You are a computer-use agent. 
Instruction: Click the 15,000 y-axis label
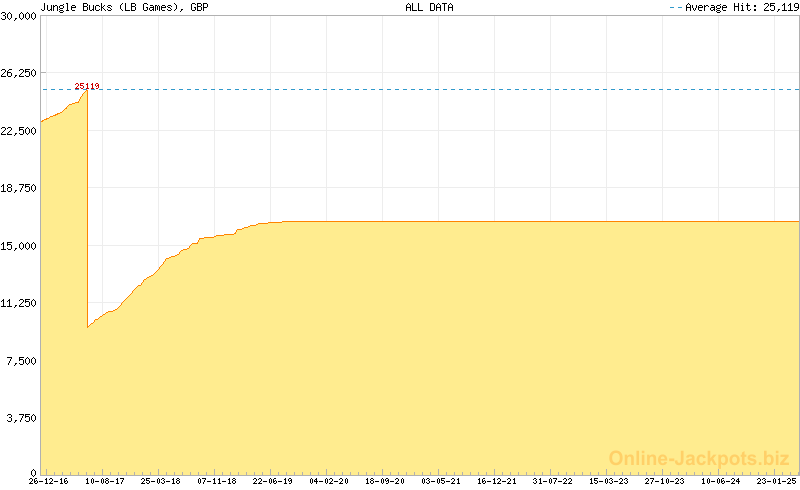(19, 245)
